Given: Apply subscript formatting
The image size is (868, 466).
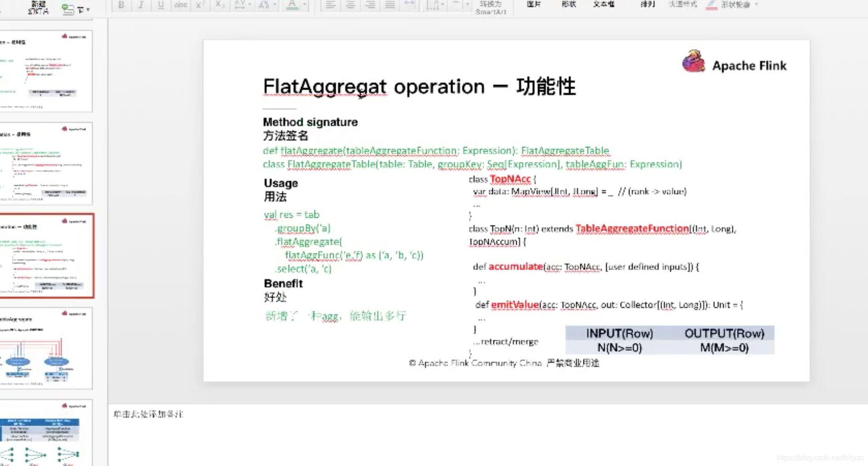Looking at the screenshot, I should [220, 5].
